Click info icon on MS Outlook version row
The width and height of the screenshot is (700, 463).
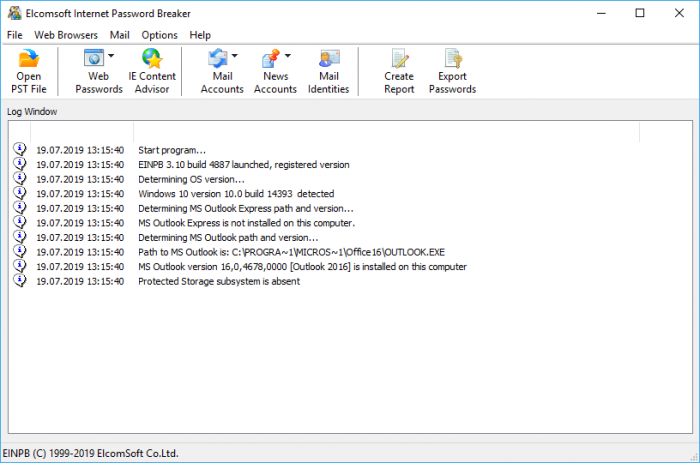(x=20, y=266)
